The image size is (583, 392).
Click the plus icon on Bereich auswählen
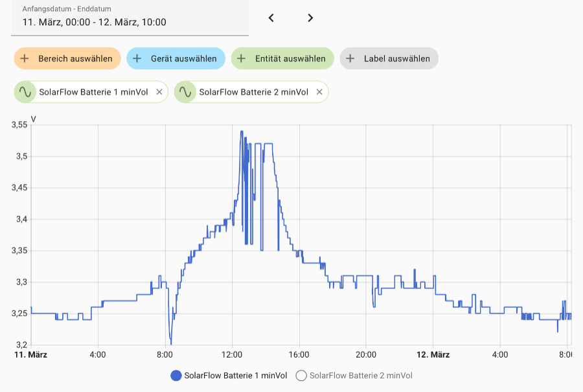25,58
